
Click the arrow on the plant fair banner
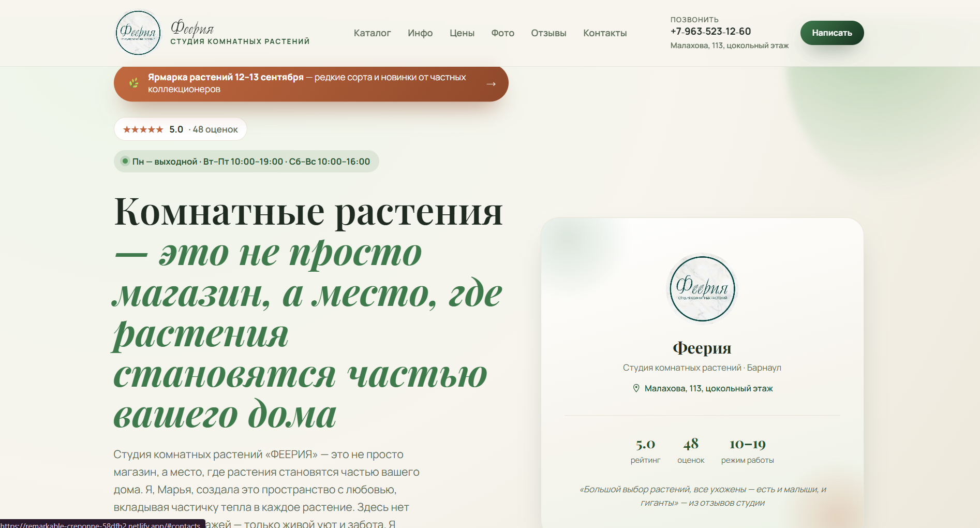491,83
